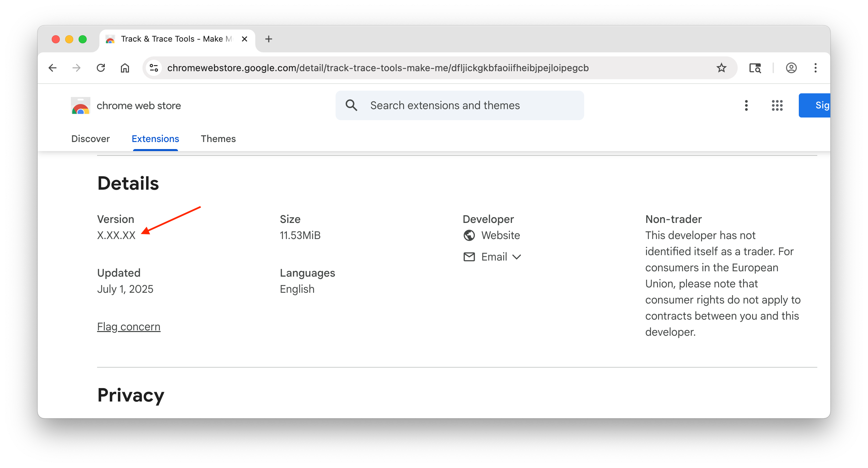This screenshot has height=468, width=868.
Task: Open the developer Website link
Action: tap(500, 235)
